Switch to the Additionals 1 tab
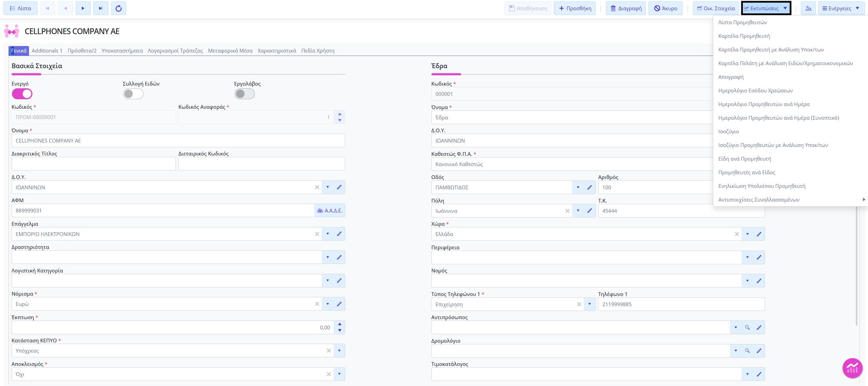Viewport: 868px width, 386px height. pyautogui.click(x=47, y=50)
